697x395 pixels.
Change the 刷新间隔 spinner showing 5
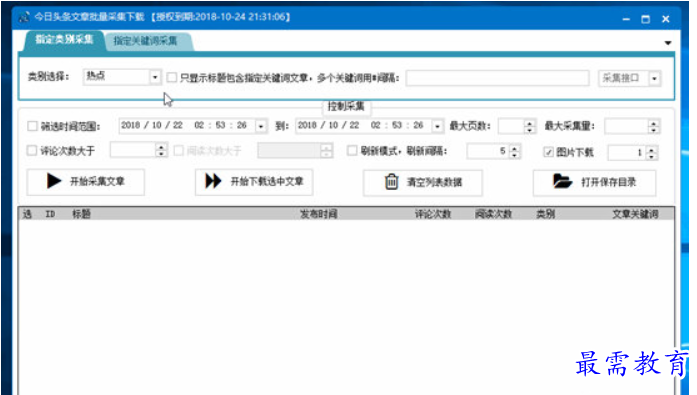[514, 152]
